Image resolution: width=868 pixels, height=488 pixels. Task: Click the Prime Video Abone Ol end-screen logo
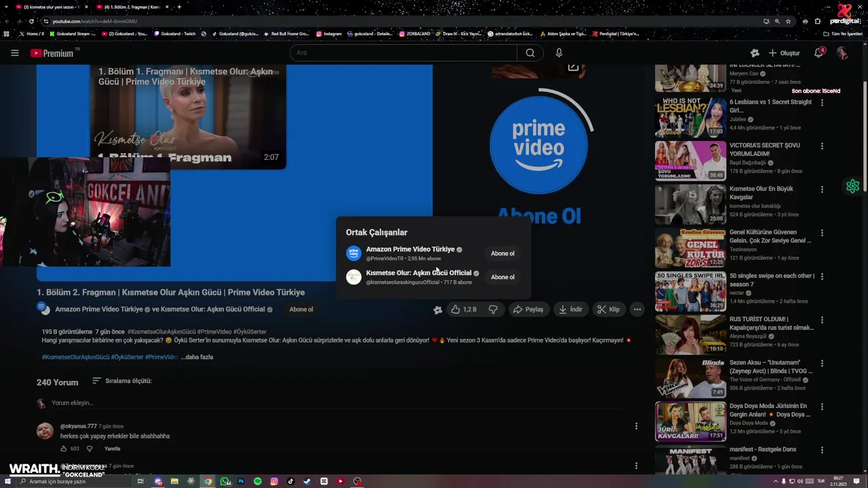539,145
